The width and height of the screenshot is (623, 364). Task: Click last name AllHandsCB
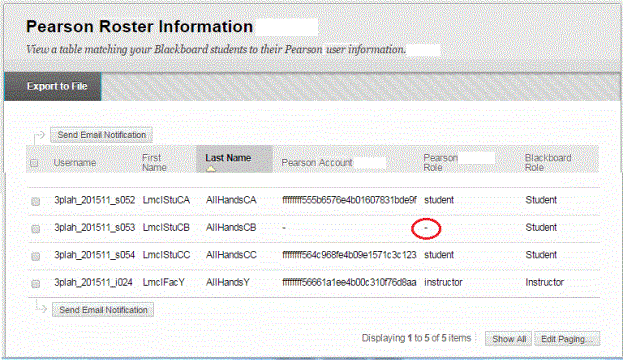pos(231,227)
